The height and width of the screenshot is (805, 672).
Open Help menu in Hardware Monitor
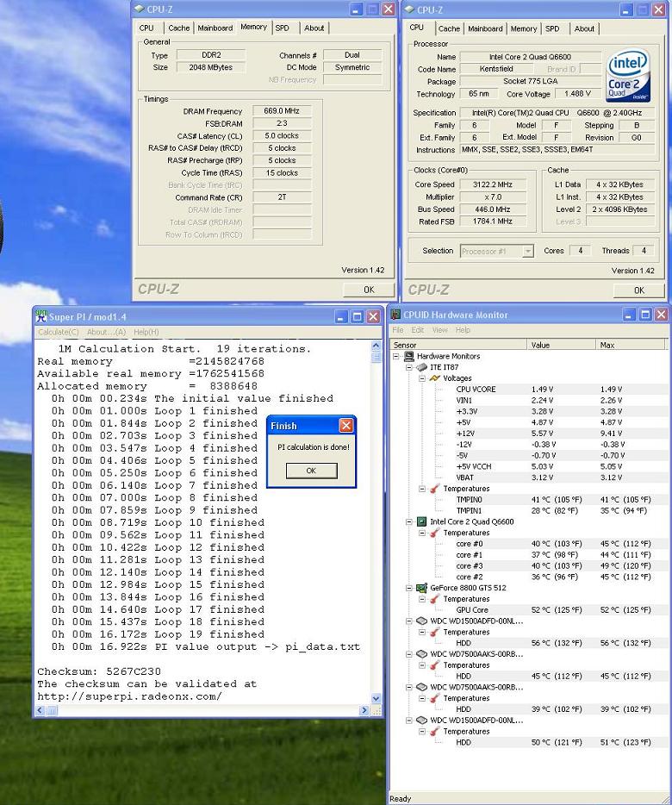click(x=463, y=330)
